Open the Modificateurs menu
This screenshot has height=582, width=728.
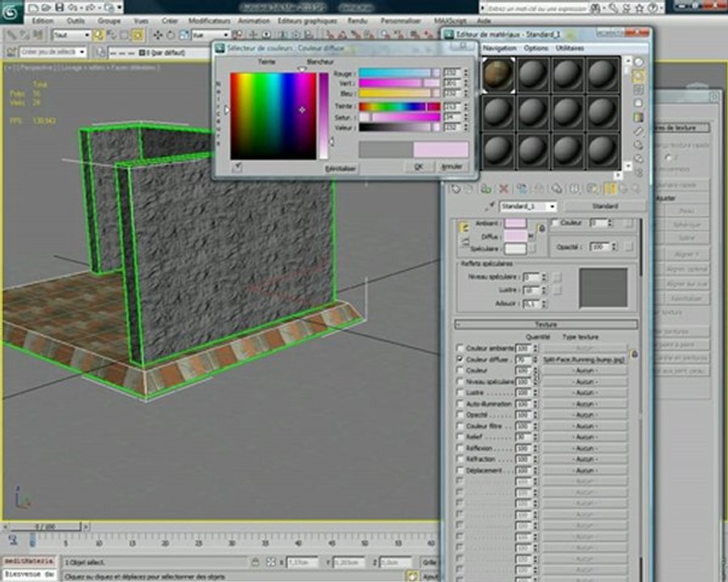210,21
